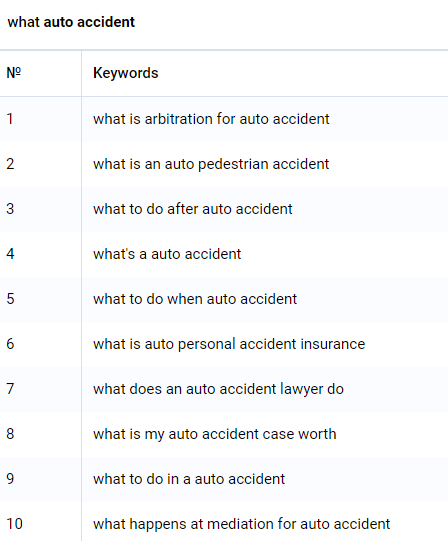Select keyword 'what is auto personal accident insurance'
This screenshot has height=541, width=448.
(x=229, y=344)
